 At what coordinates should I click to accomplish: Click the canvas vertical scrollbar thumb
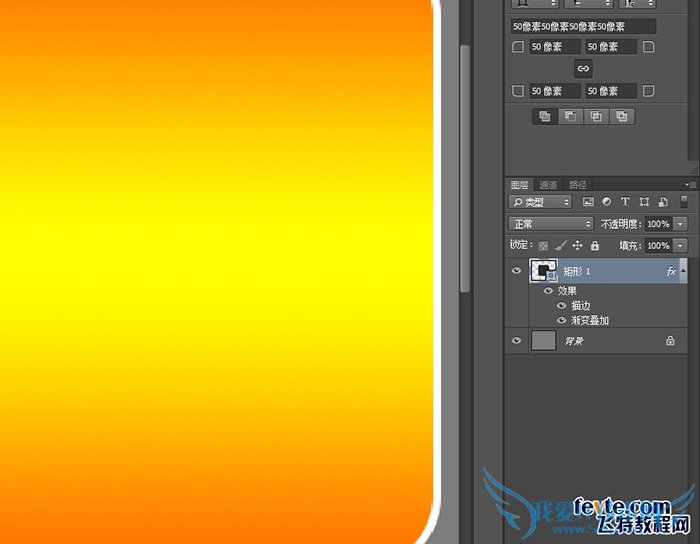click(465, 169)
